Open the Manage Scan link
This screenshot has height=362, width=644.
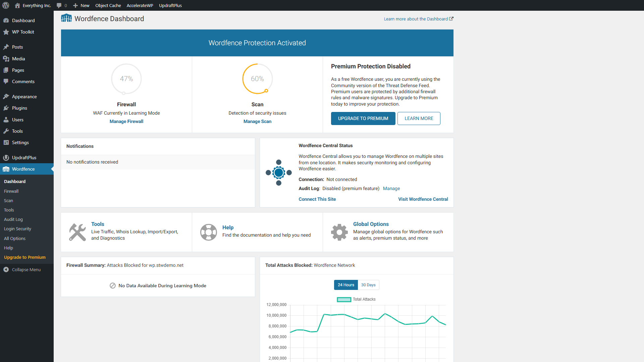(257, 121)
